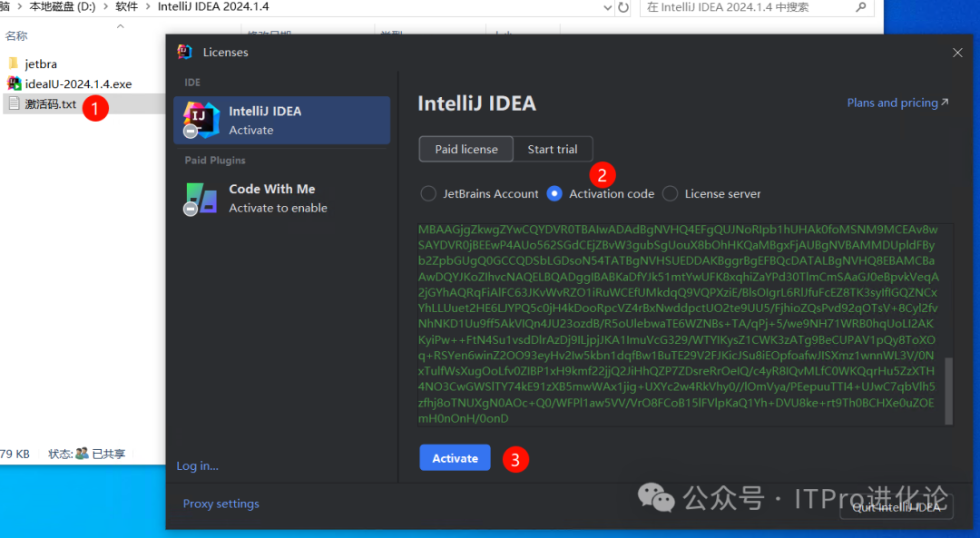Switch to the Paid license tab
Image resolution: width=980 pixels, height=538 pixels.
coord(466,150)
